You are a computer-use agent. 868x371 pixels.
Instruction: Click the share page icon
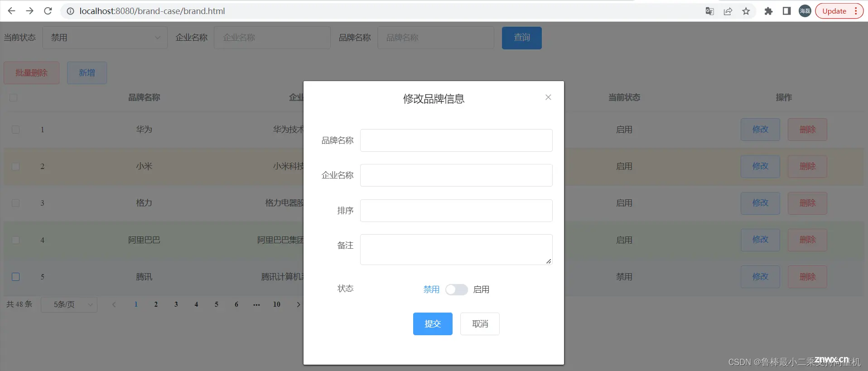(x=728, y=11)
